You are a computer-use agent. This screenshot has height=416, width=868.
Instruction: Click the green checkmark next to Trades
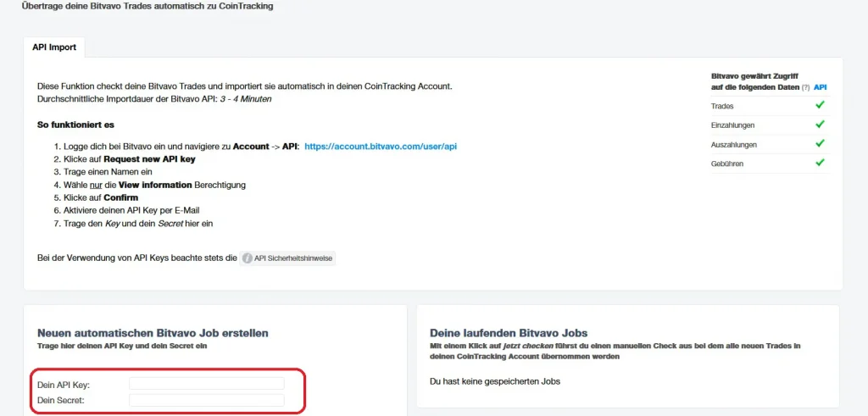click(x=820, y=105)
